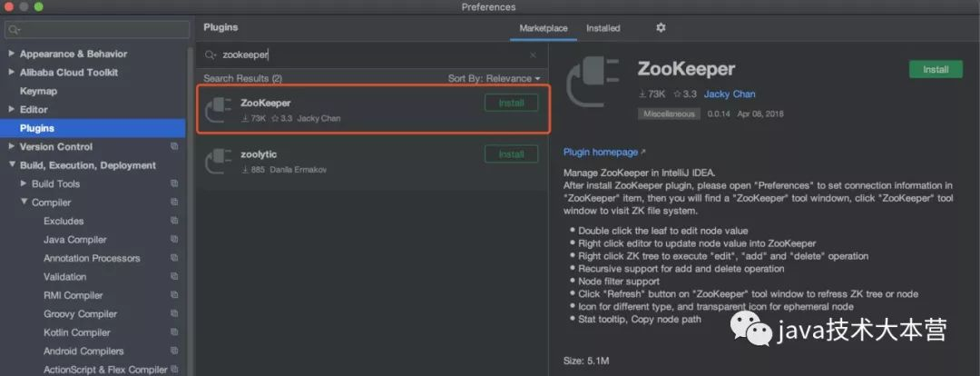
Task: Click the ZooKeeper plugin icon in results
Action: [x=220, y=109]
